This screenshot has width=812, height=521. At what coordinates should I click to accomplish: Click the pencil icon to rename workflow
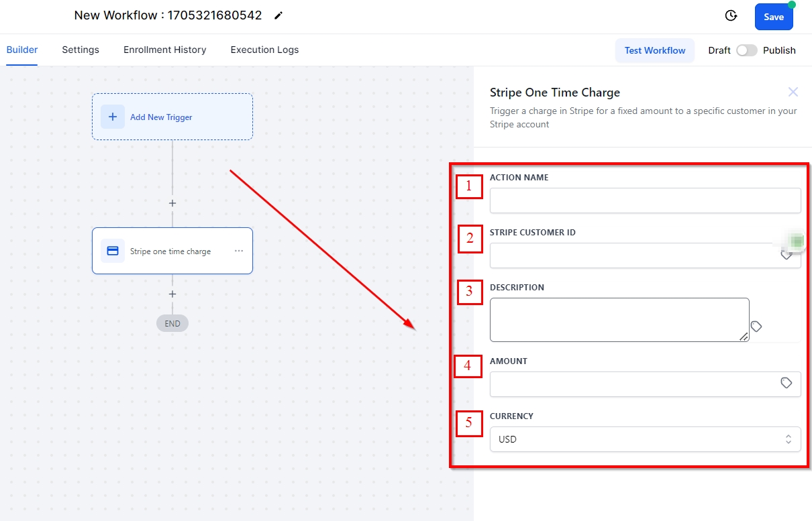tap(278, 15)
